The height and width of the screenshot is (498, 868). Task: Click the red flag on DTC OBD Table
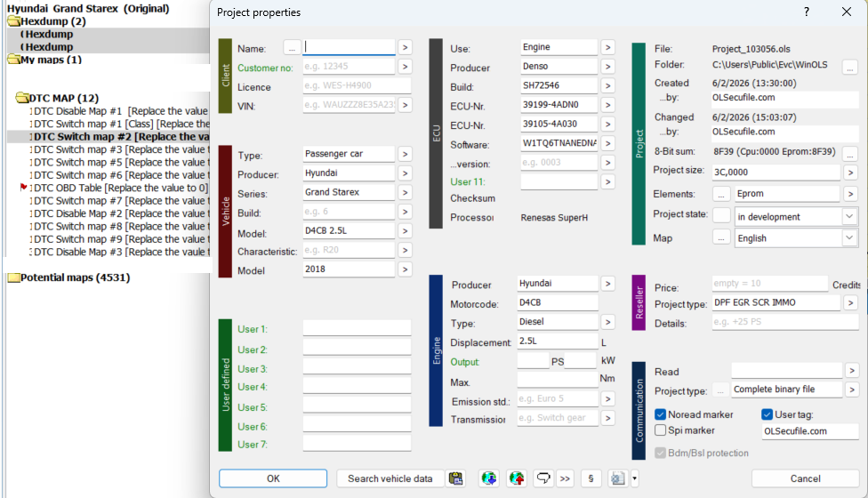tap(23, 188)
